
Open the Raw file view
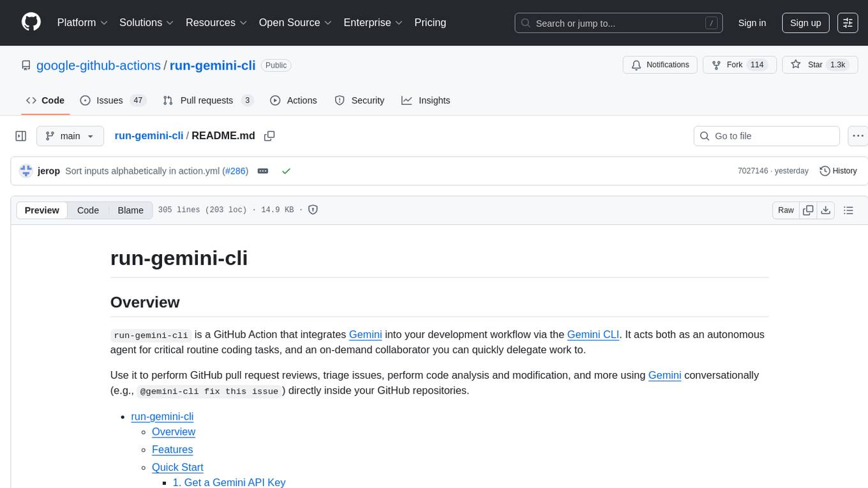(786, 210)
